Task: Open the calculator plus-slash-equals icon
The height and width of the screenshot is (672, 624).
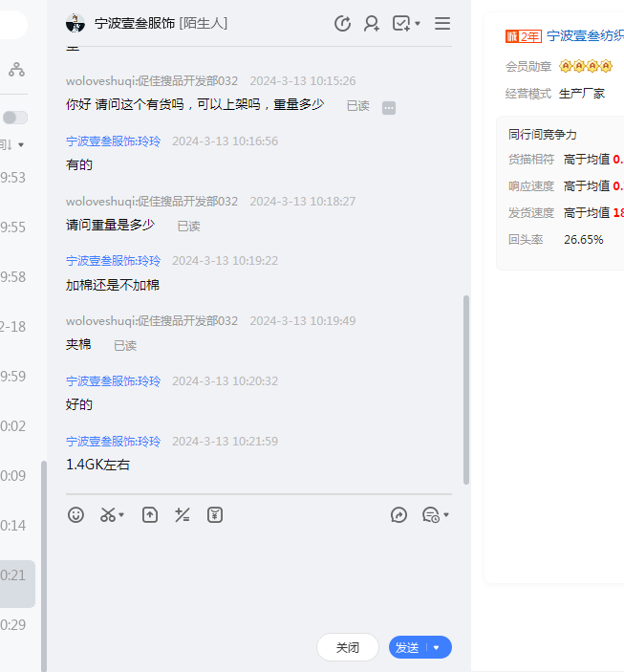Action: point(183,515)
